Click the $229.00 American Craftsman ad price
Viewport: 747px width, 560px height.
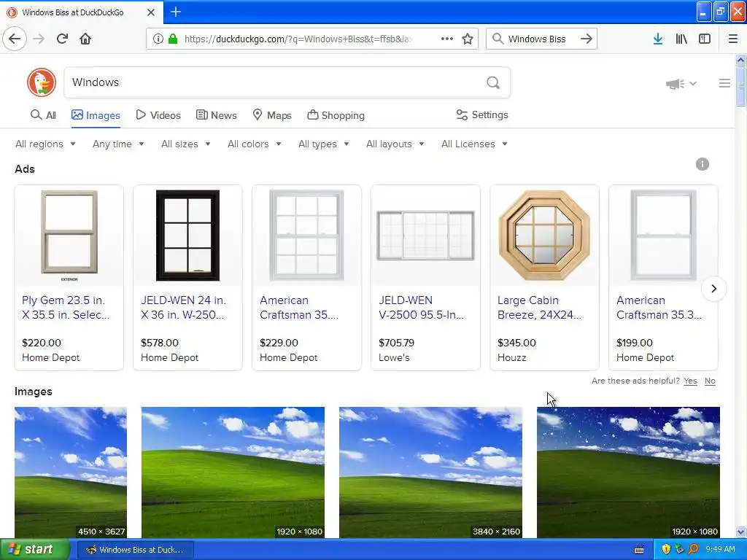pyautogui.click(x=279, y=343)
